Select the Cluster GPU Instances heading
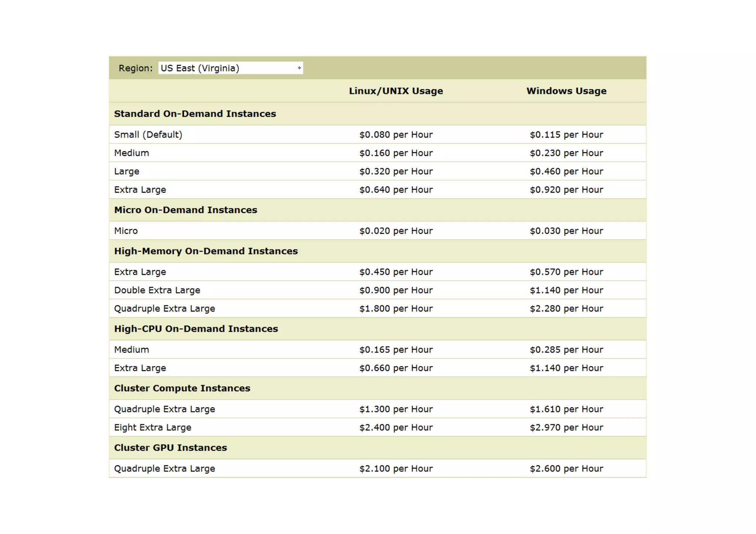 coord(170,448)
